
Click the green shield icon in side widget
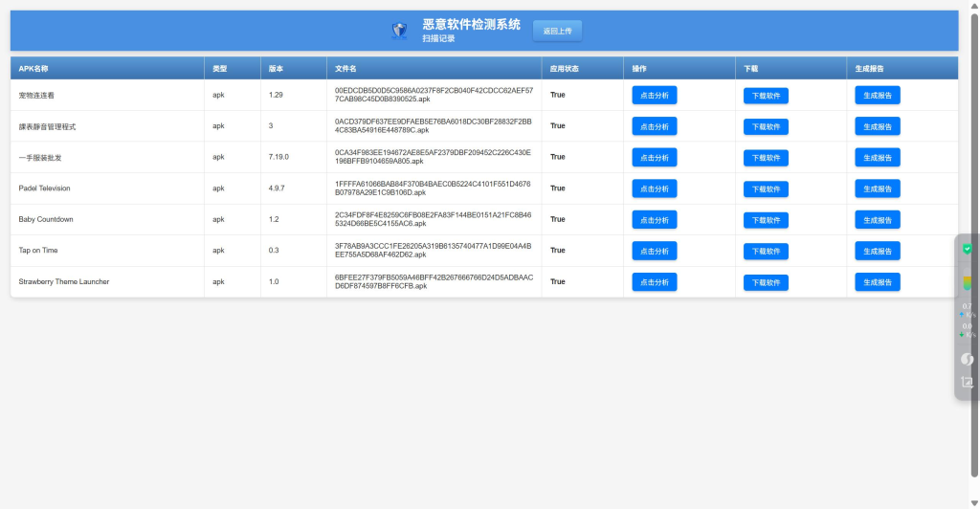pos(967,249)
